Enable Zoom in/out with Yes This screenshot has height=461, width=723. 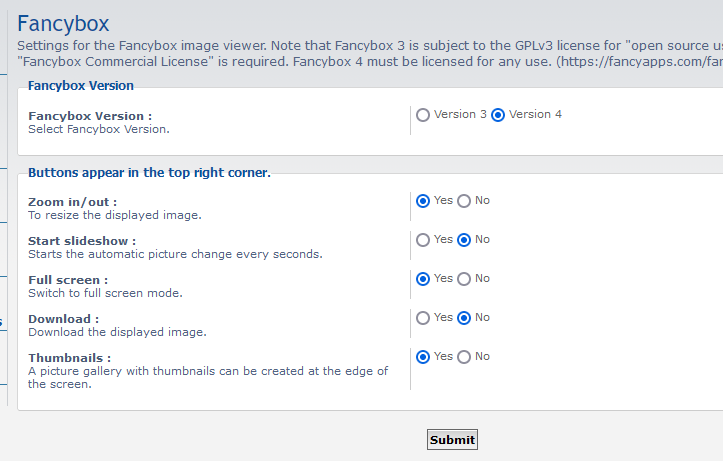coord(423,201)
